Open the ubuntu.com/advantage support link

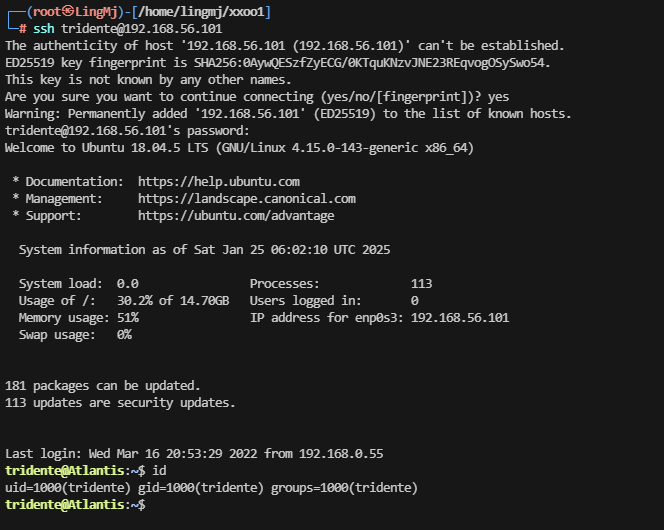click(x=236, y=215)
